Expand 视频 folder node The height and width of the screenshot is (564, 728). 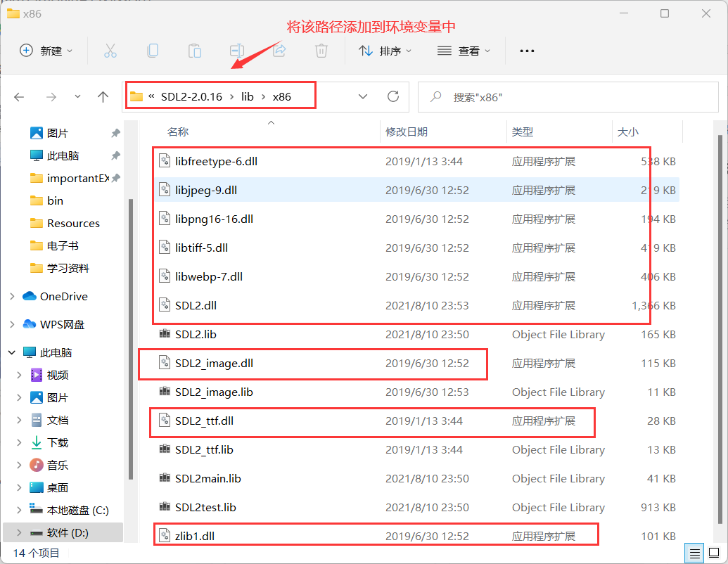tap(19, 375)
